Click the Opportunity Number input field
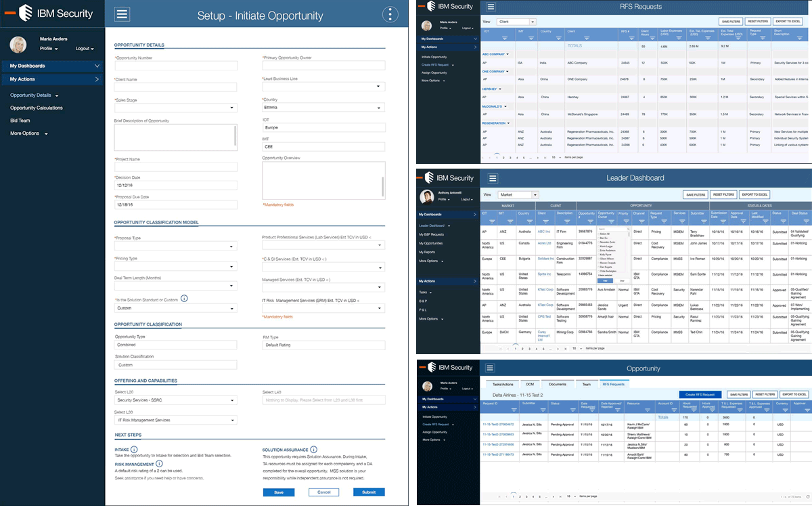 pos(176,66)
